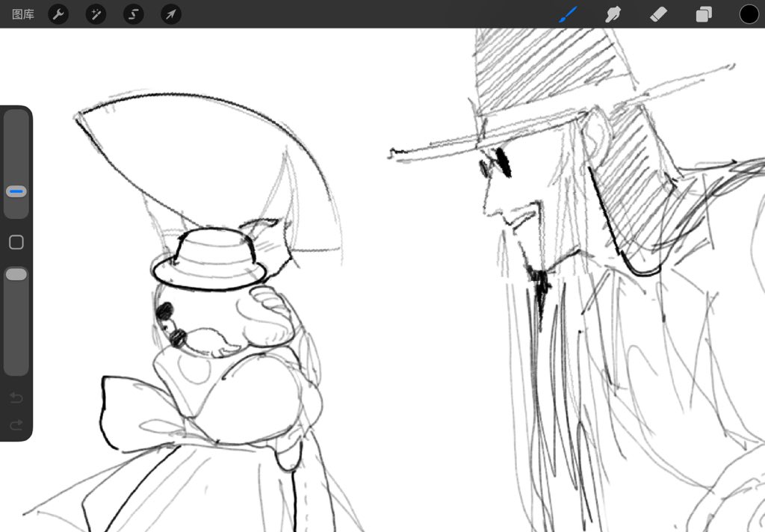The height and width of the screenshot is (532, 765).
Task: Open the 图库 gallery
Action: [x=23, y=14]
